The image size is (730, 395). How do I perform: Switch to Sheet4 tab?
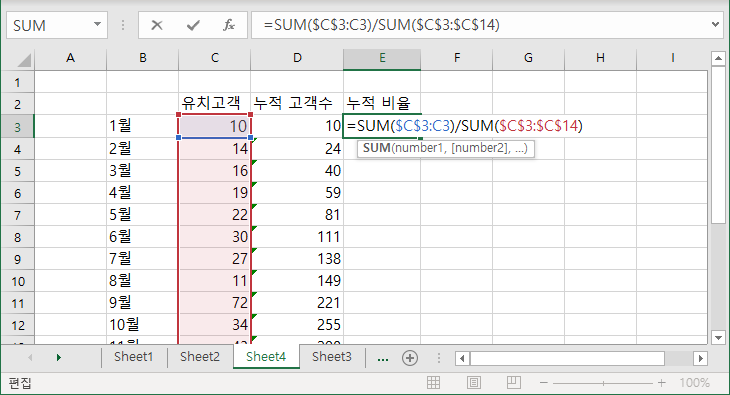[266, 357]
